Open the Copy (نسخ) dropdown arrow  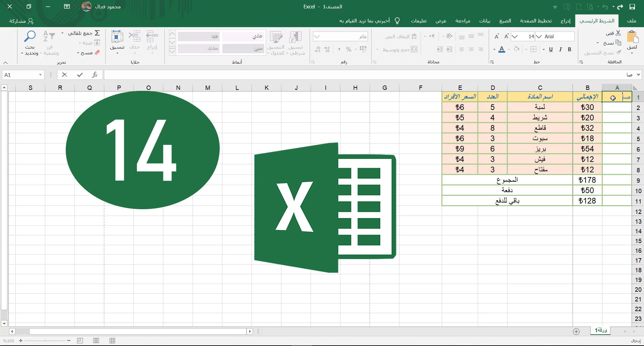(x=598, y=43)
